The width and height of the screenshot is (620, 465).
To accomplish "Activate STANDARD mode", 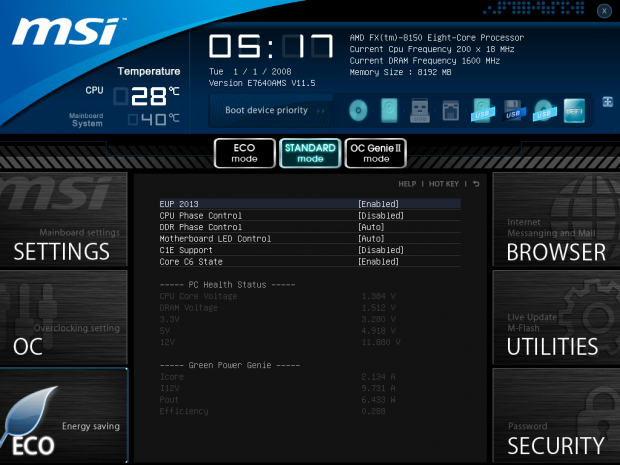I will (310, 153).
